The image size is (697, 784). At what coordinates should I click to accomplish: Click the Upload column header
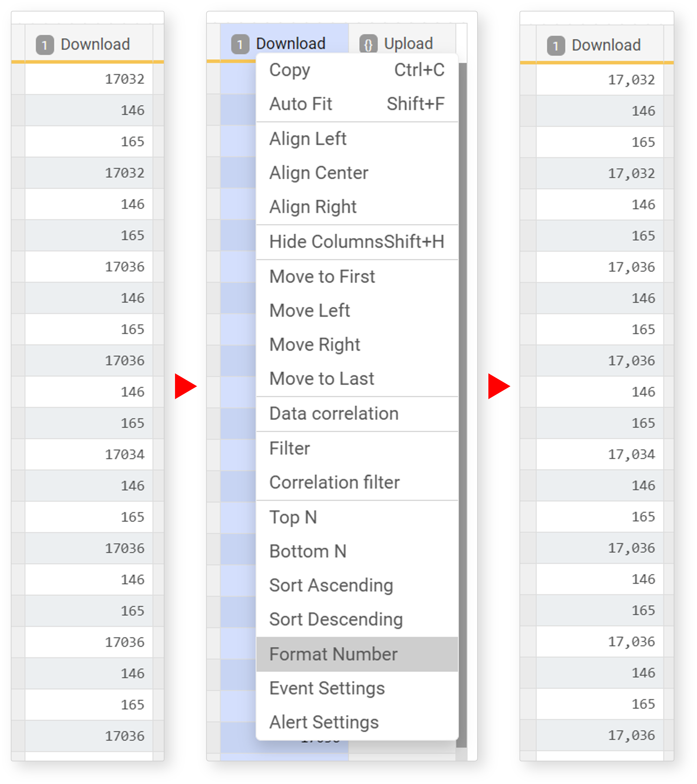pyautogui.click(x=408, y=44)
